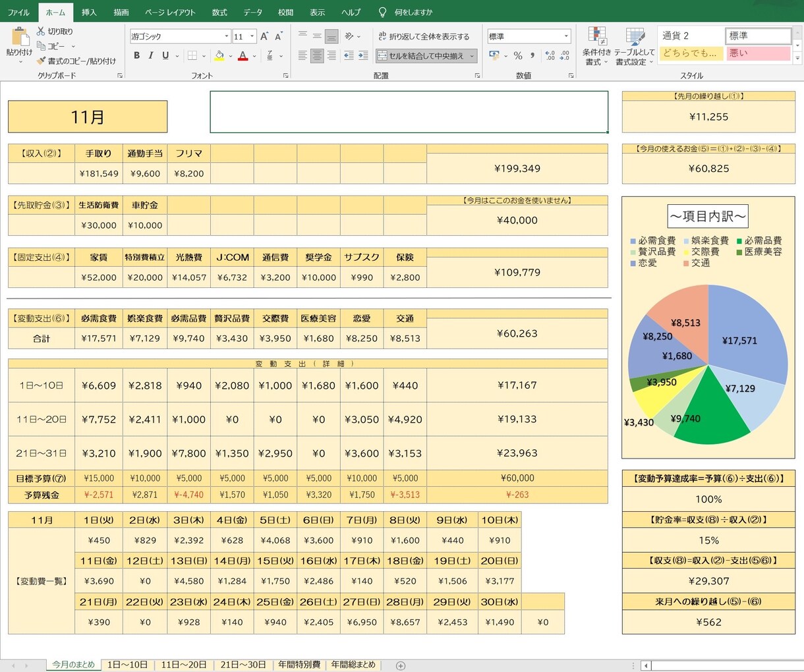Open the number format dropdown (標準)

pos(566,36)
